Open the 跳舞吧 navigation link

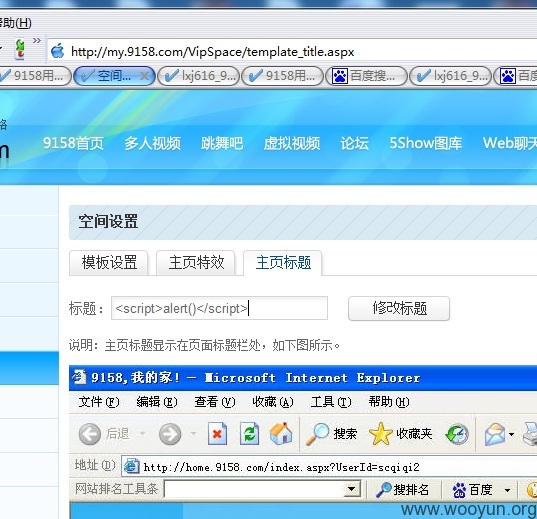click(222, 143)
